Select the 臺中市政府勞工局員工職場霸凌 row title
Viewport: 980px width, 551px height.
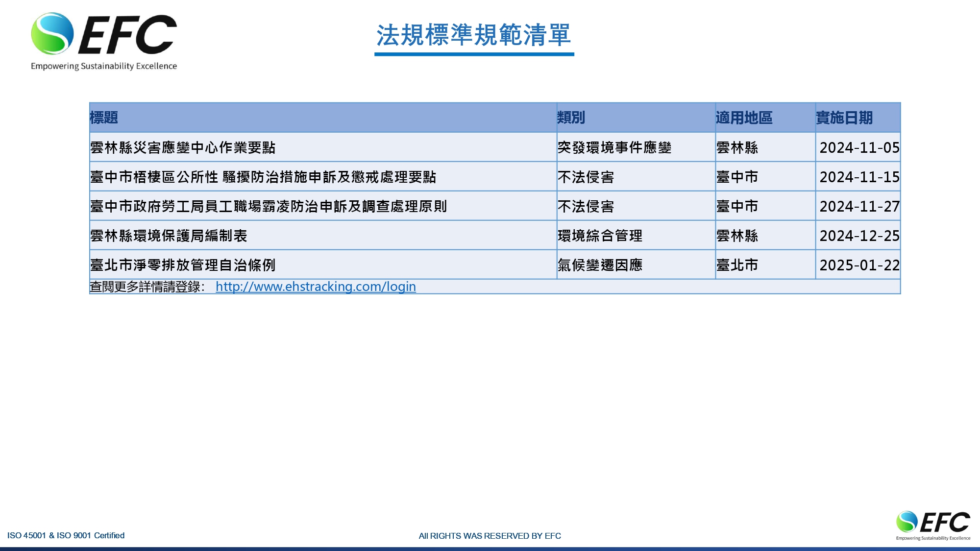[x=269, y=206]
